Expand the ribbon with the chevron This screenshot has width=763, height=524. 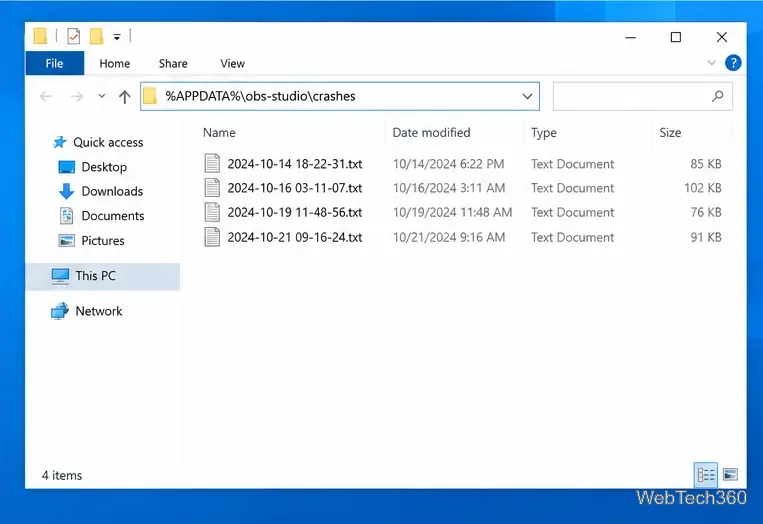(711, 63)
